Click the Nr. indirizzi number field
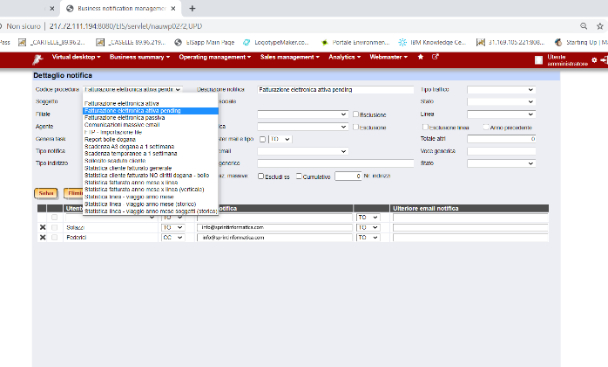Viewport: 608px width, 367px height. coord(348,176)
